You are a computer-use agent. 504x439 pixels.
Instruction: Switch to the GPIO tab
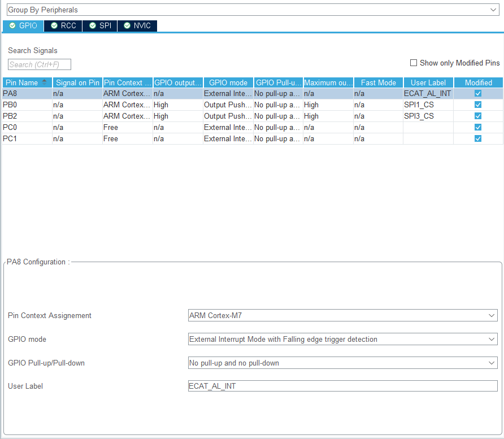click(x=23, y=26)
